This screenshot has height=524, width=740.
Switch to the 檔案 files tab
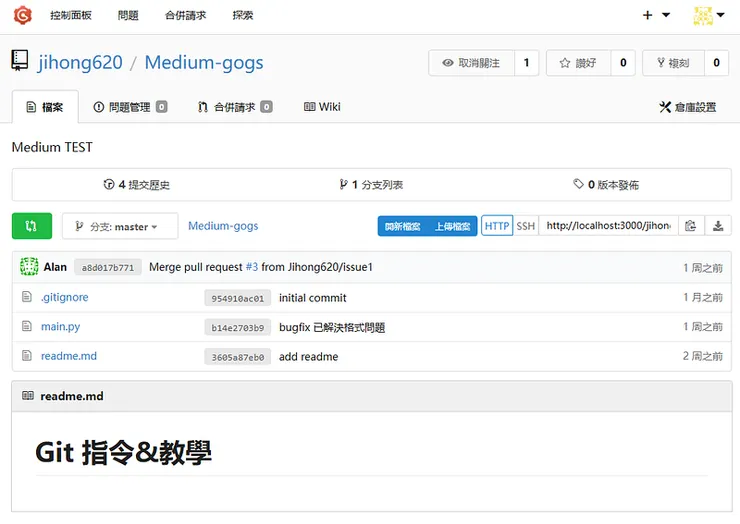[x=45, y=107]
